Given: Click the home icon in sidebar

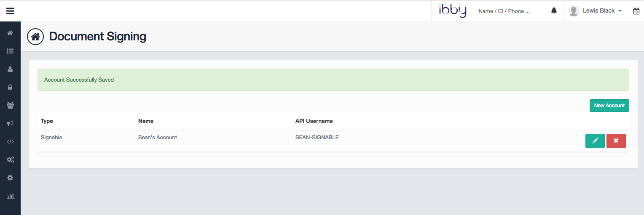Looking at the screenshot, I should (x=10, y=33).
